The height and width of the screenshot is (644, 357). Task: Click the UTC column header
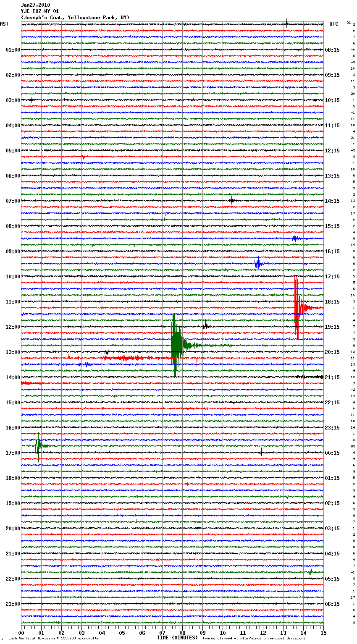point(333,24)
